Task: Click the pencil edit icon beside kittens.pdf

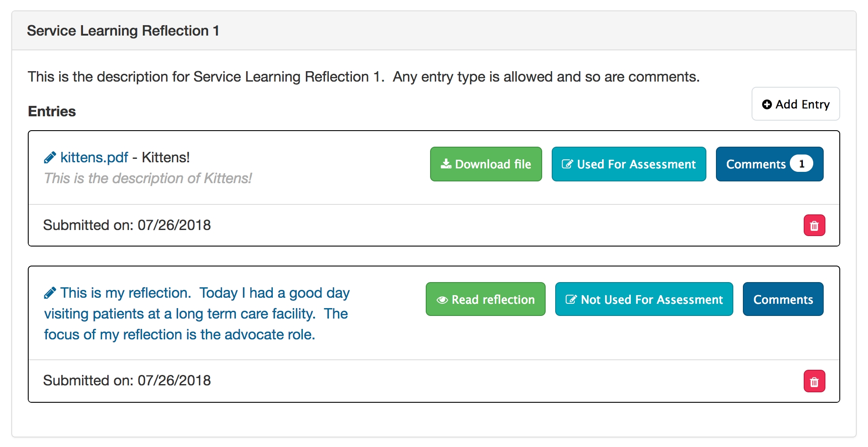Action: [50, 158]
